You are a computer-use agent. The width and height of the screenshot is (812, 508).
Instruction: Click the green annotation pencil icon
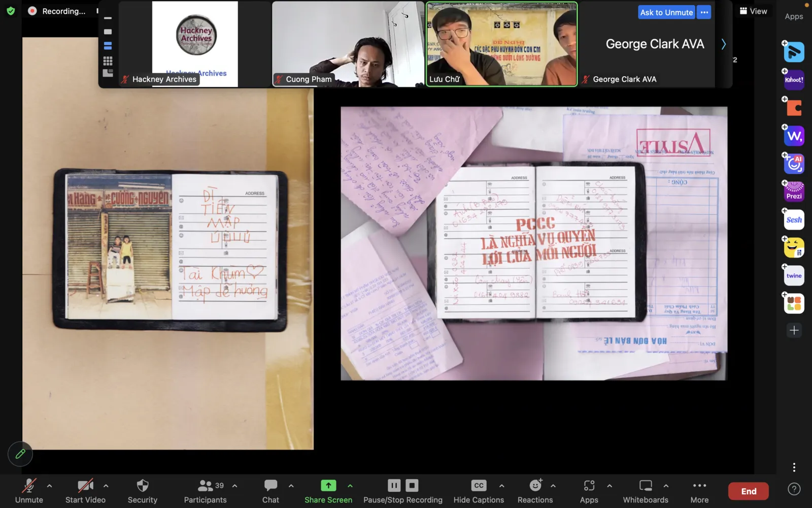point(20,454)
